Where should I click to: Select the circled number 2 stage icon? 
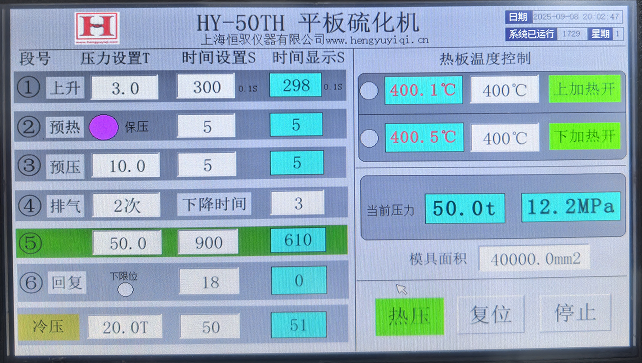[29, 126]
